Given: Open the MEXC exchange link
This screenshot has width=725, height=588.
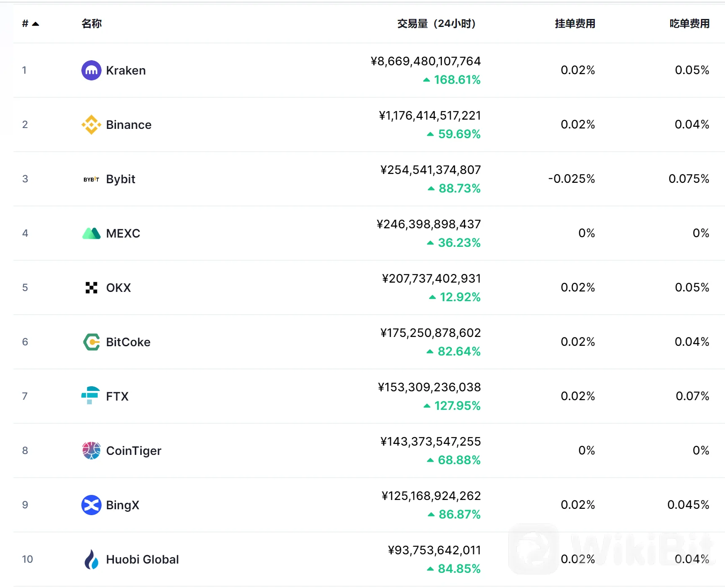Looking at the screenshot, I should click(x=123, y=233).
